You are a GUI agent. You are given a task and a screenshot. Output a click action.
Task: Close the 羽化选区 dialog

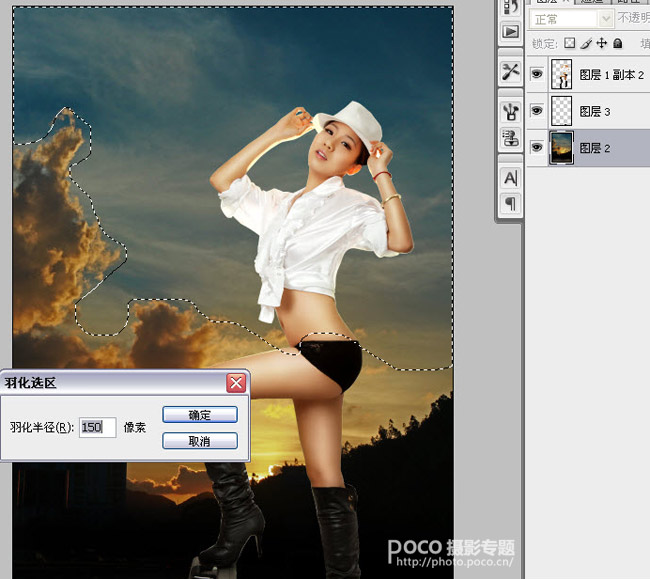pos(236,383)
